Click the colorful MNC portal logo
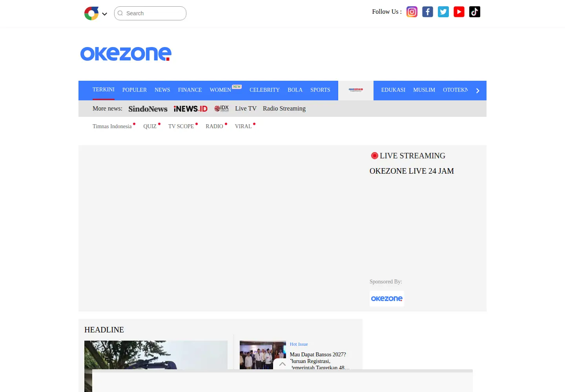This screenshot has width=565, height=392. coord(91,13)
